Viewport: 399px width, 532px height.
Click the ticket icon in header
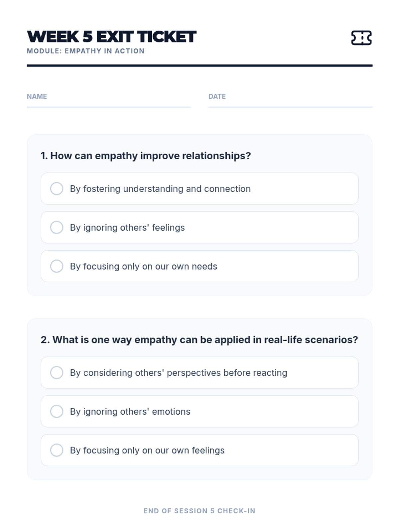click(x=361, y=38)
